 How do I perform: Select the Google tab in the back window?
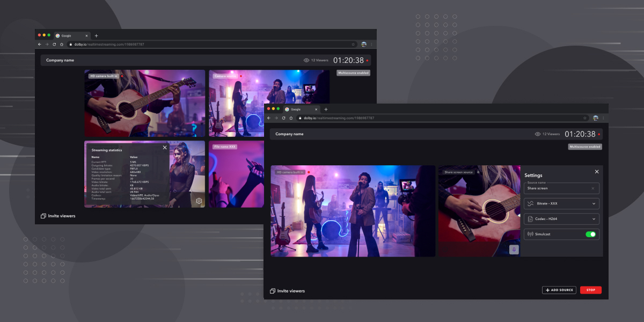69,35
